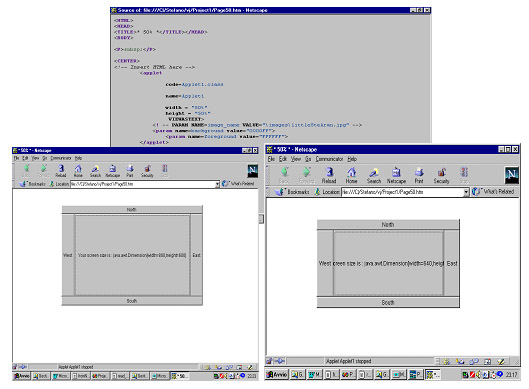The image size is (529, 389).
Task: Click What's Related in the right window
Action: coord(493,192)
